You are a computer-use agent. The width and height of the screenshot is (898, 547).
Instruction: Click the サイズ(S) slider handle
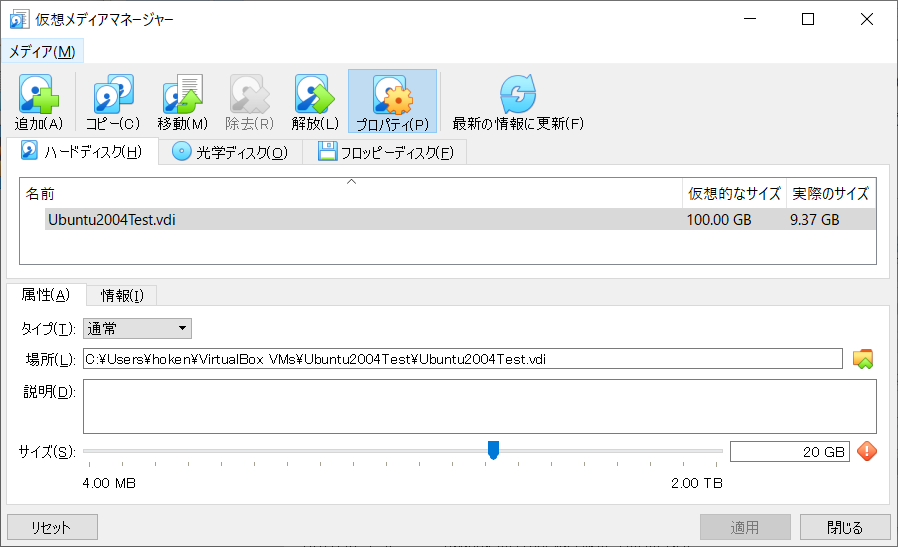pos(493,450)
